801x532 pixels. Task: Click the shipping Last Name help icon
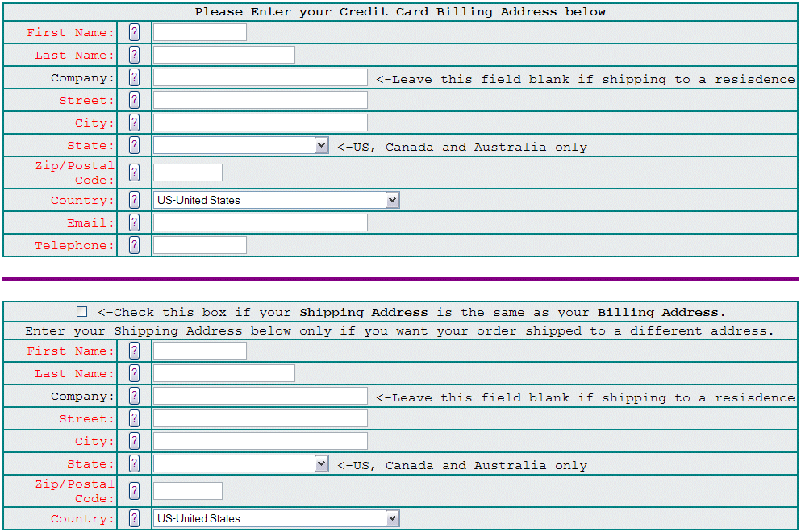(135, 373)
